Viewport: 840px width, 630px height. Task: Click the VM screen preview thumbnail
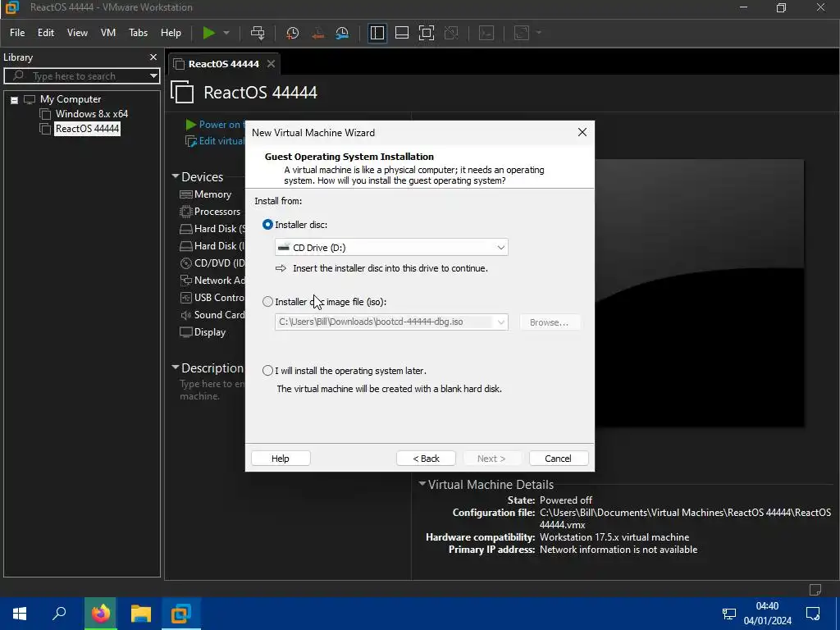tap(699, 293)
